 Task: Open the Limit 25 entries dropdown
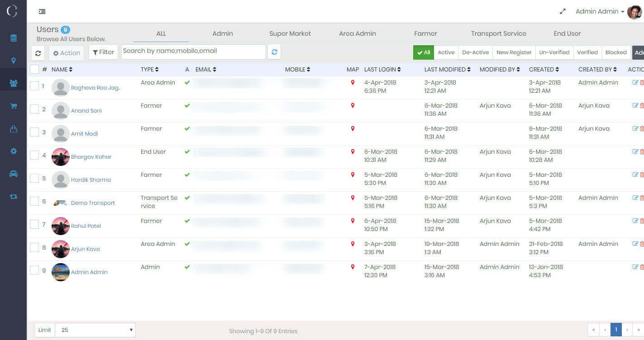[x=95, y=330]
